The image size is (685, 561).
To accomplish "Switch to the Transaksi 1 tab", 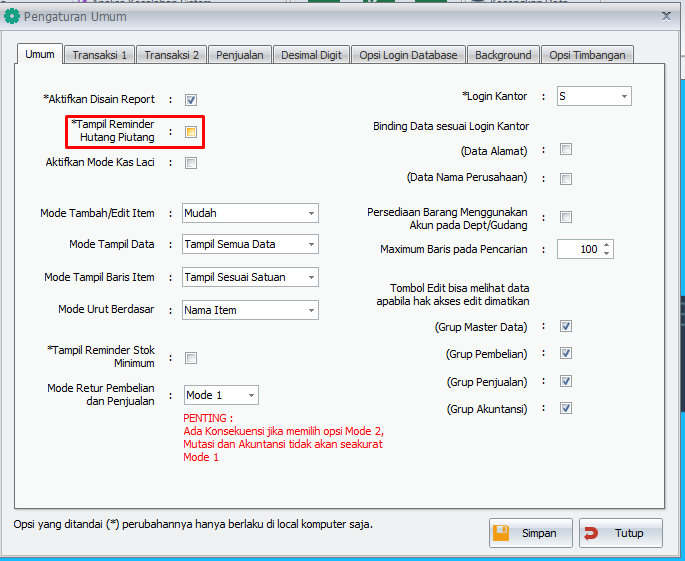I will pyautogui.click(x=99, y=55).
